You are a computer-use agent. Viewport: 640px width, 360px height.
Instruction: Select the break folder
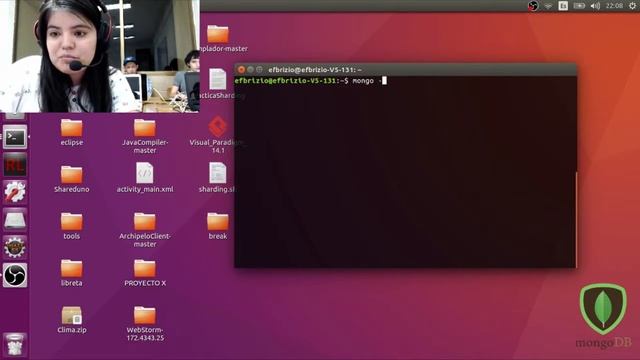pos(218,226)
